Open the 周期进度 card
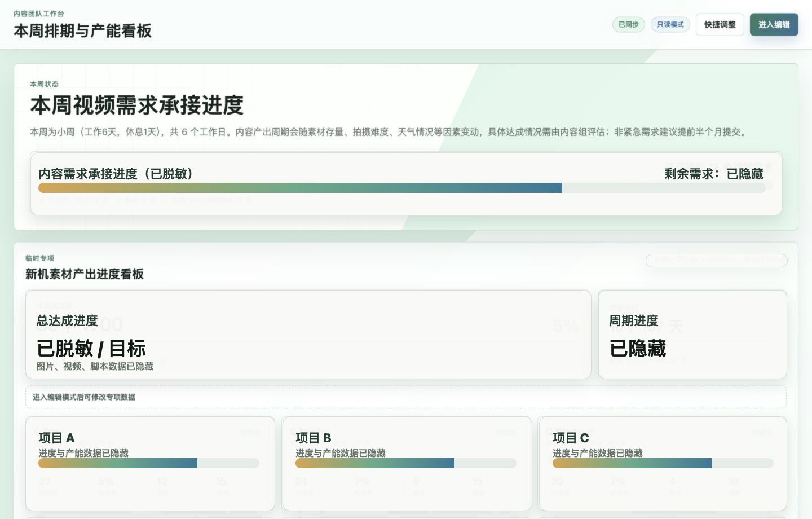The height and width of the screenshot is (519, 812). [692, 335]
